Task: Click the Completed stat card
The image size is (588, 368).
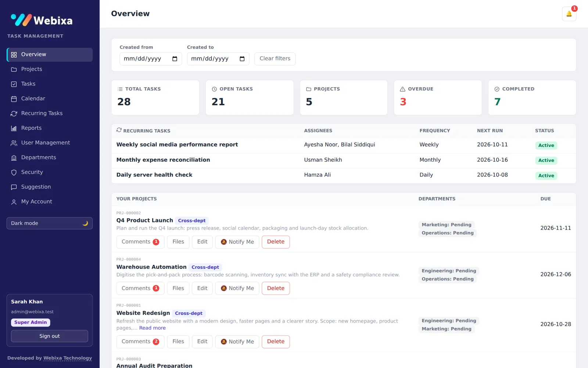Action: 532,98
